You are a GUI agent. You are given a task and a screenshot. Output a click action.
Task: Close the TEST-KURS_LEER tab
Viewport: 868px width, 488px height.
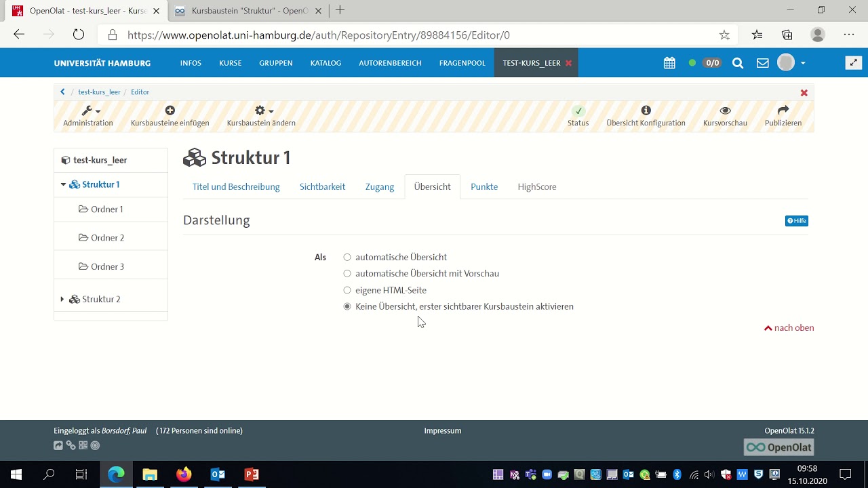[568, 63]
